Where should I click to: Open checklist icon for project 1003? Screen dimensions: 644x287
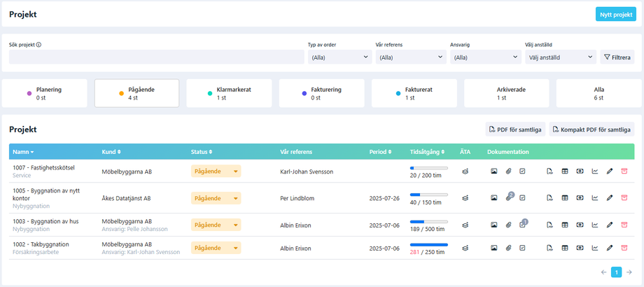pyautogui.click(x=522, y=225)
